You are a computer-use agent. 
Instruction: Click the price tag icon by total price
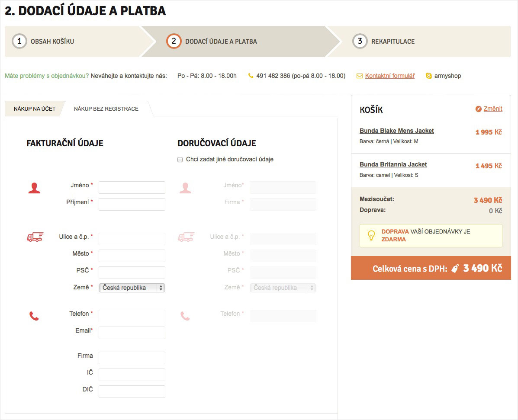(x=455, y=269)
